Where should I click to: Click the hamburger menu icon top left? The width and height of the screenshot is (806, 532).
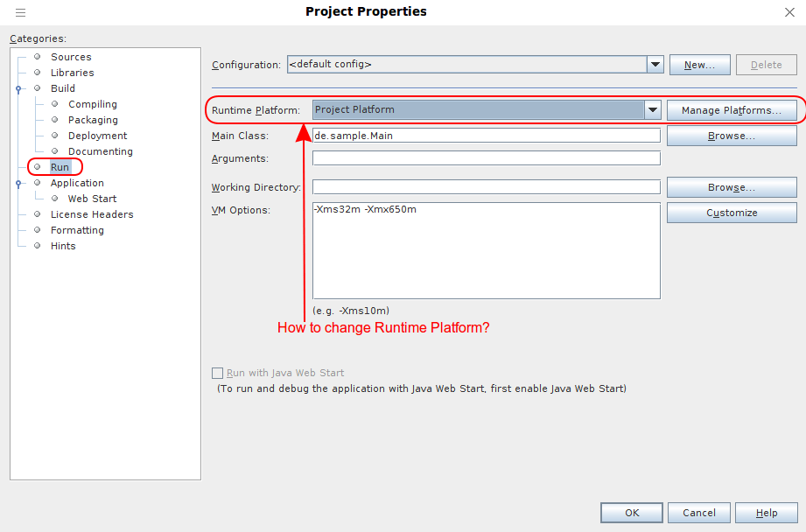[x=22, y=12]
